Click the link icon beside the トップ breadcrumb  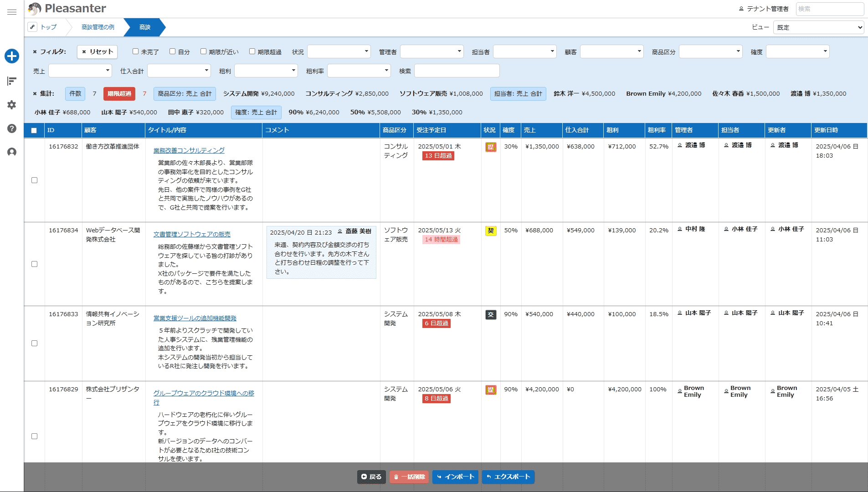(x=32, y=27)
